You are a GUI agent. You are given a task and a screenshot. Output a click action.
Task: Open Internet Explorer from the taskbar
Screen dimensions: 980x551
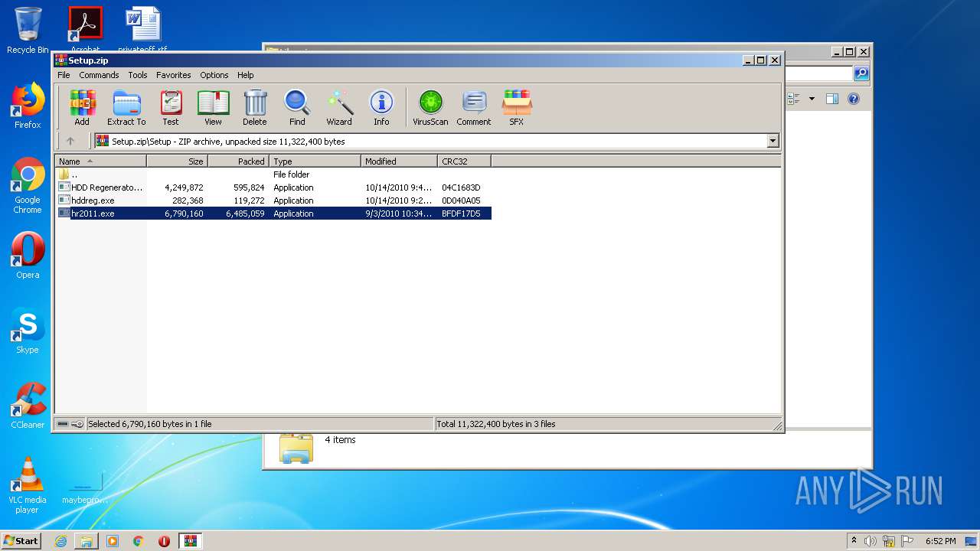60,541
